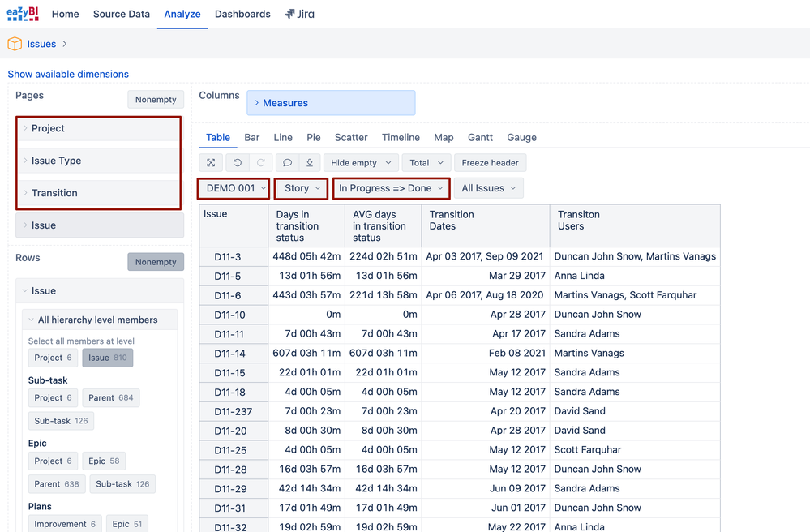Image resolution: width=810 pixels, height=532 pixels.
Task: Toggle Nonempty for Pages
Action: [156, 100]
